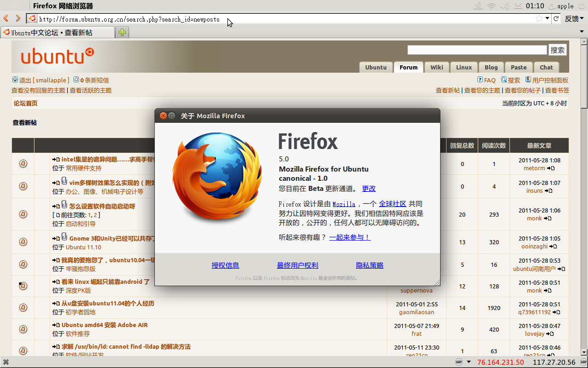The width and height of the screenshot is (588, 368).
Task: Go to 论坛首页 breadcrumb link
Action: click(26, 103)
